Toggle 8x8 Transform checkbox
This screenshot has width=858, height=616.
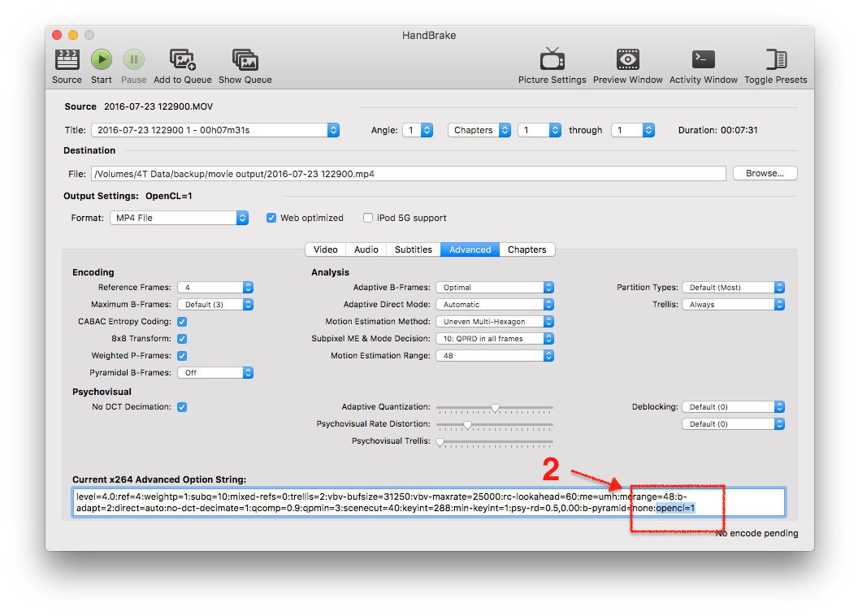182,339
